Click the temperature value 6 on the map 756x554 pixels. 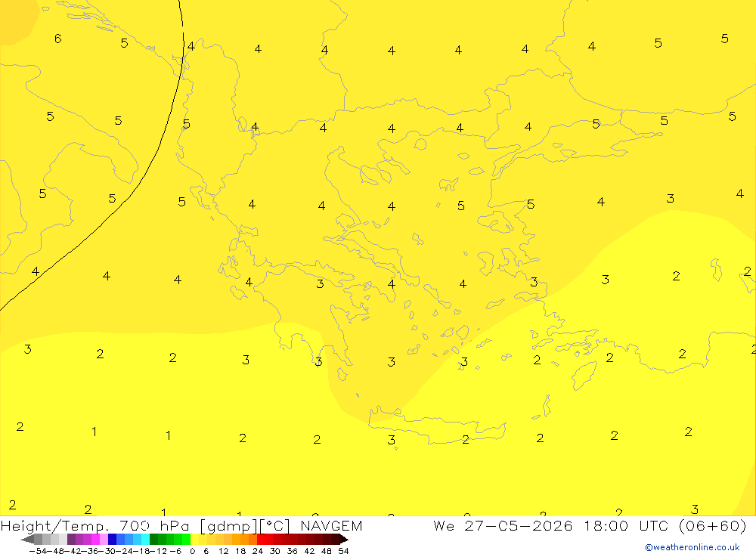[58, 39]
